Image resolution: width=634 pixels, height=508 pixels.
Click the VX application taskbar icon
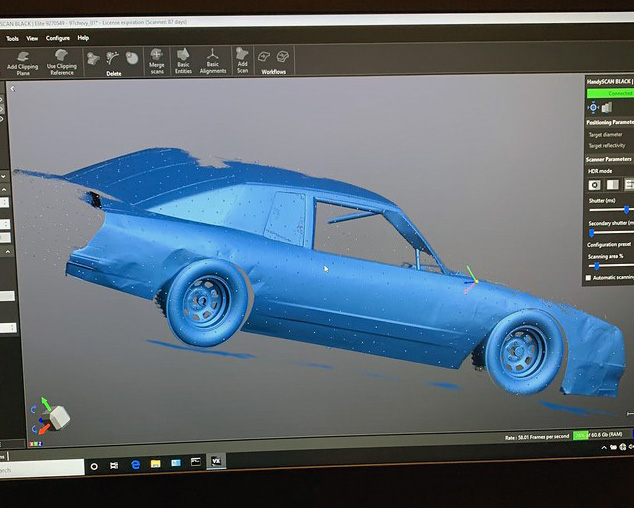216,461
